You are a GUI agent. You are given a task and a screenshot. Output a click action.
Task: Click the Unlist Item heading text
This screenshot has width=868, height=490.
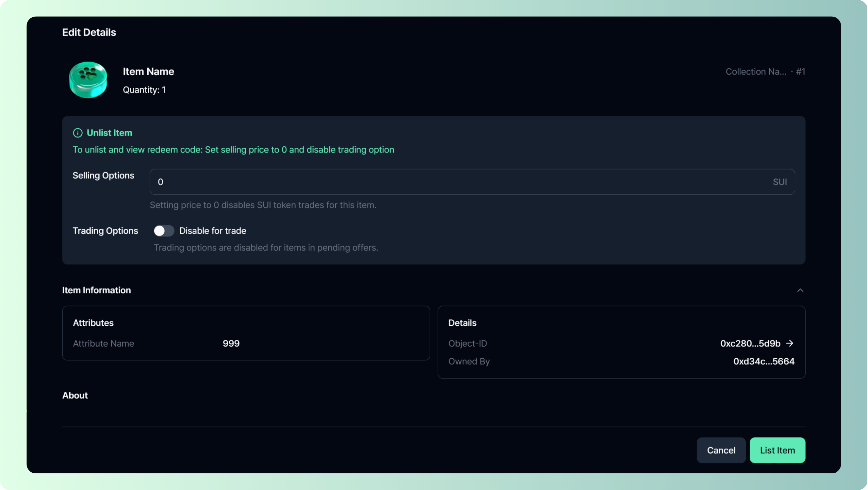[109, 133]
